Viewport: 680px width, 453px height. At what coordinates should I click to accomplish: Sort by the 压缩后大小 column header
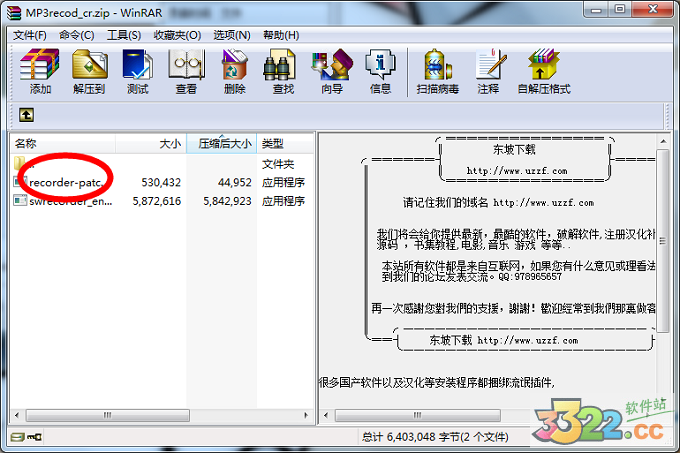point(222,143)
